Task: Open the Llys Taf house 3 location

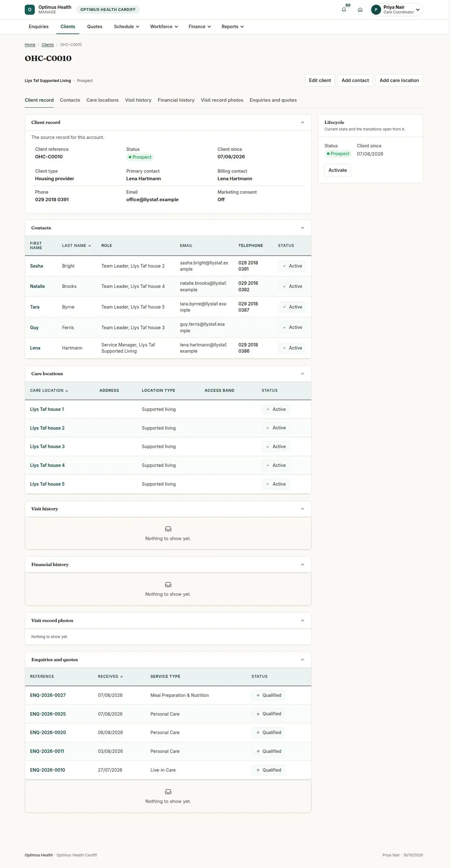Action: [47, 447]
